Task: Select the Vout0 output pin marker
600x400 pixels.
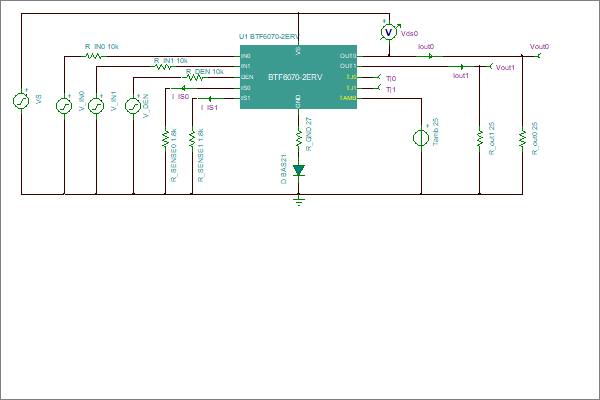Action: point(538,56)
